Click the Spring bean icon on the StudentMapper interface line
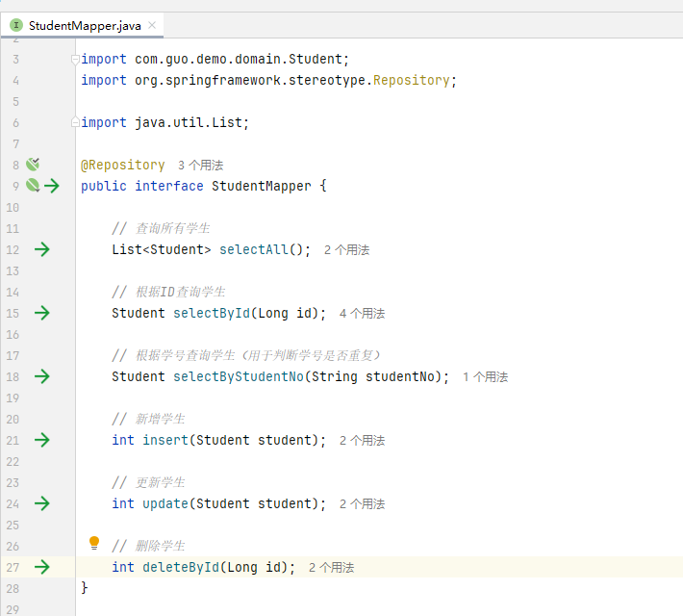683x616 pixels. click(33, 186)
